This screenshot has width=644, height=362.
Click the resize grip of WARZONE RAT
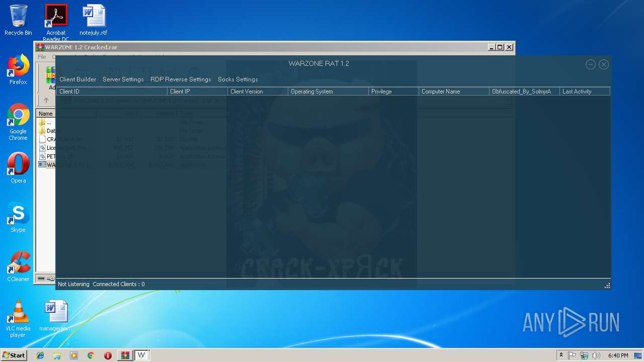pos(607,286)
